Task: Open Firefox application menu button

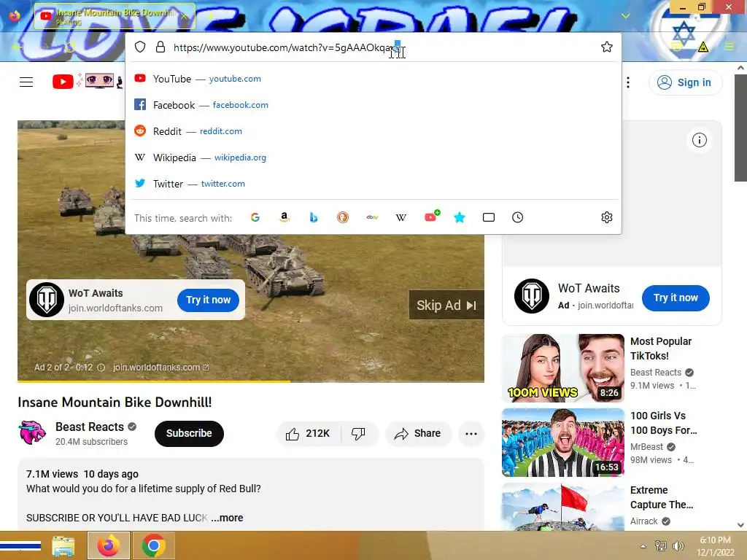Action: point(729,47)
